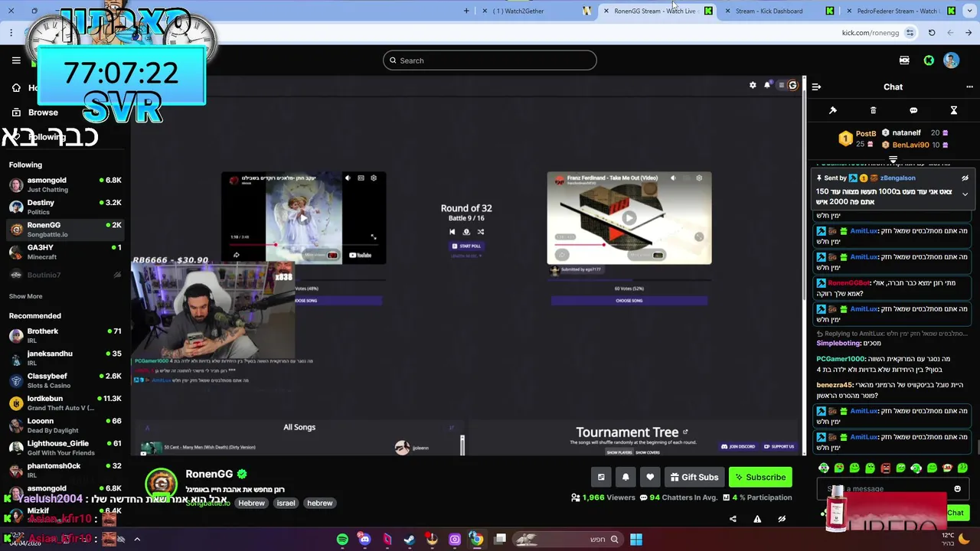Click the chat moderation hammer icon
980x551 pixels.
coord(833,111)
